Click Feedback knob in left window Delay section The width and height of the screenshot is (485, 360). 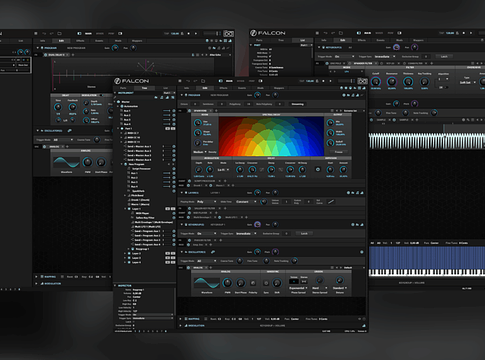(x=72, y=107)
